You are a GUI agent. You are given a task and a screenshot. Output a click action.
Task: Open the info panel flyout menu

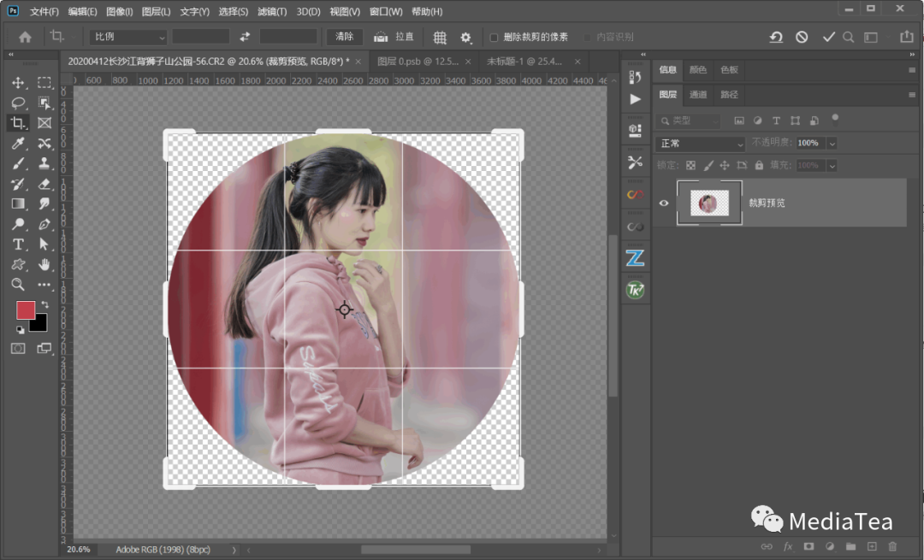tap(912, 69)
